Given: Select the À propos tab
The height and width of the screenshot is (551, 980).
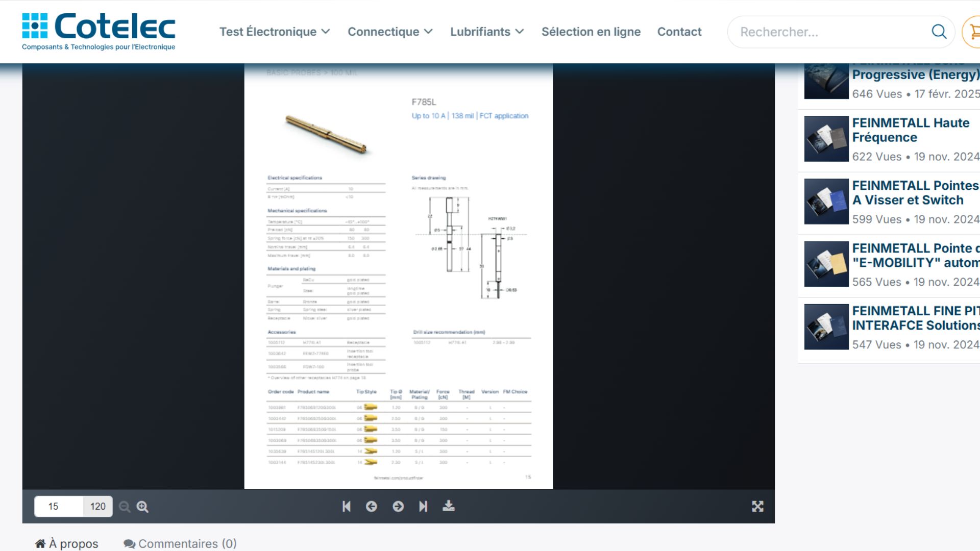Looking at the screenshot, I should click(x=67, y=543).
